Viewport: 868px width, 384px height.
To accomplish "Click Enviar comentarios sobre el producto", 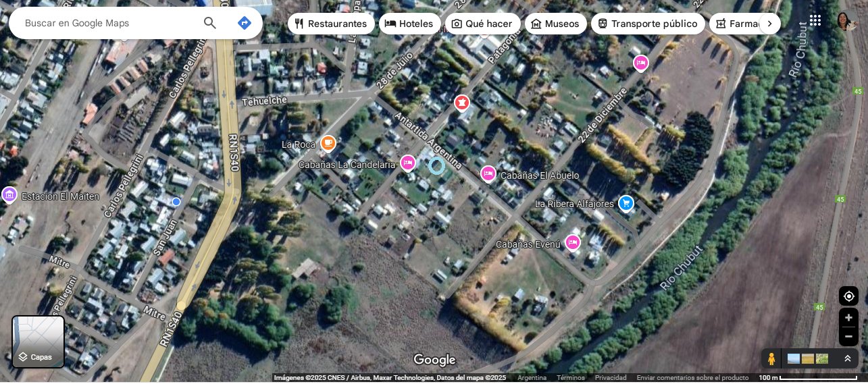I will tap(692, 378).
